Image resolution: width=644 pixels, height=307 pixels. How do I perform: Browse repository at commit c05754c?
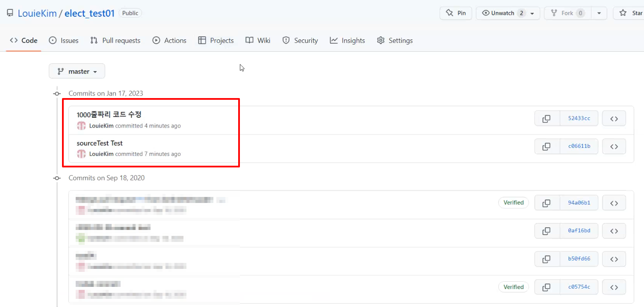click(x=614, y=287)
